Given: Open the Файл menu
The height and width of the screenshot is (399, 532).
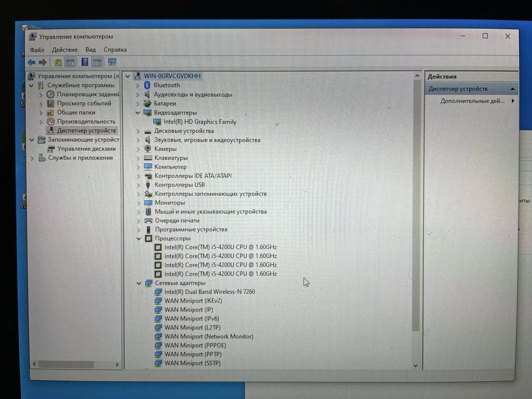Looking at the screenshot, I should coord(37,50).
